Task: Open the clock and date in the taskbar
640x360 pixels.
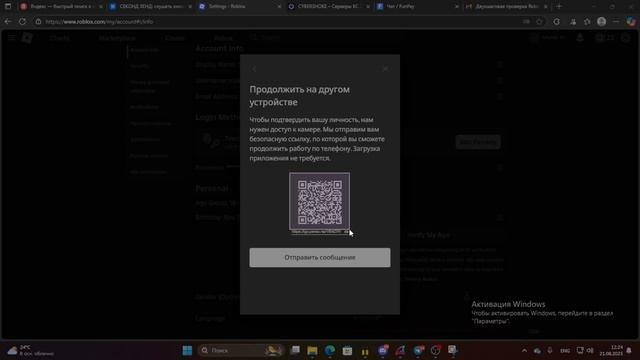Action: (x=611, y=350)
